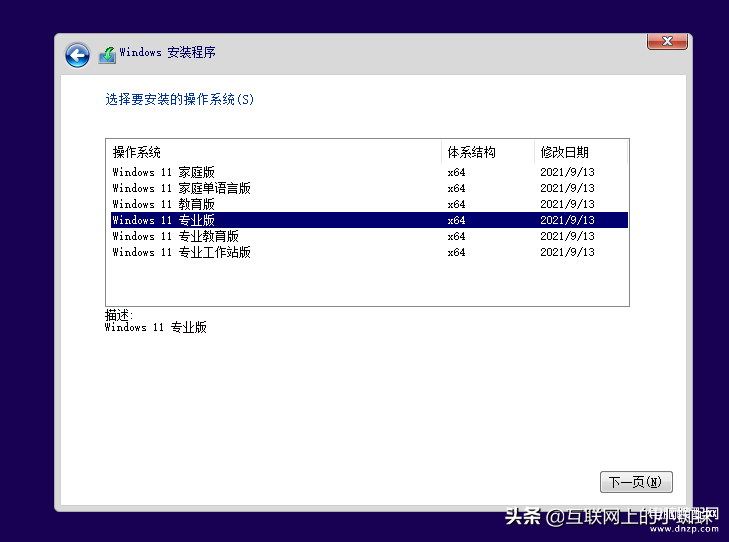
Task: Click the Windows Setup installer icon
Action: [x=107, y=55]
